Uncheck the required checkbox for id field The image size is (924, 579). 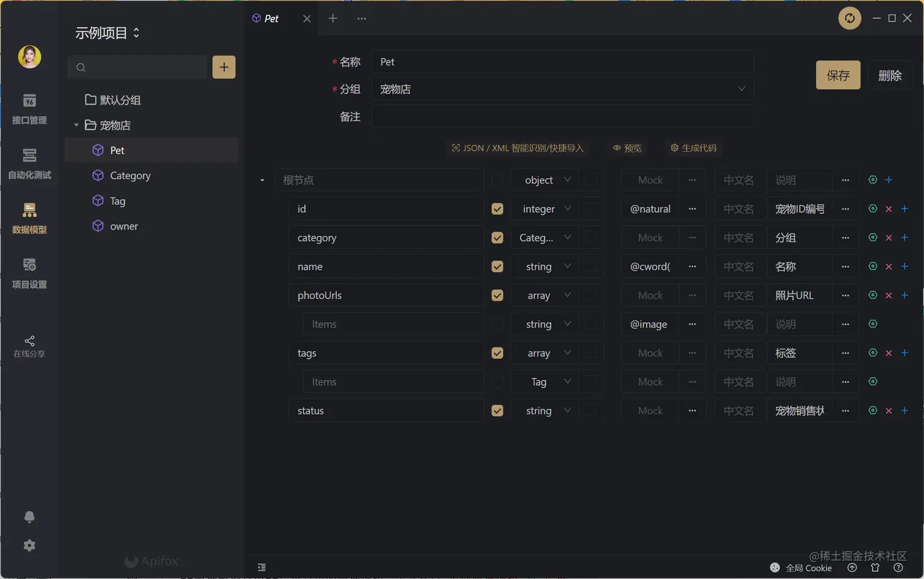[x=497, y=208]
